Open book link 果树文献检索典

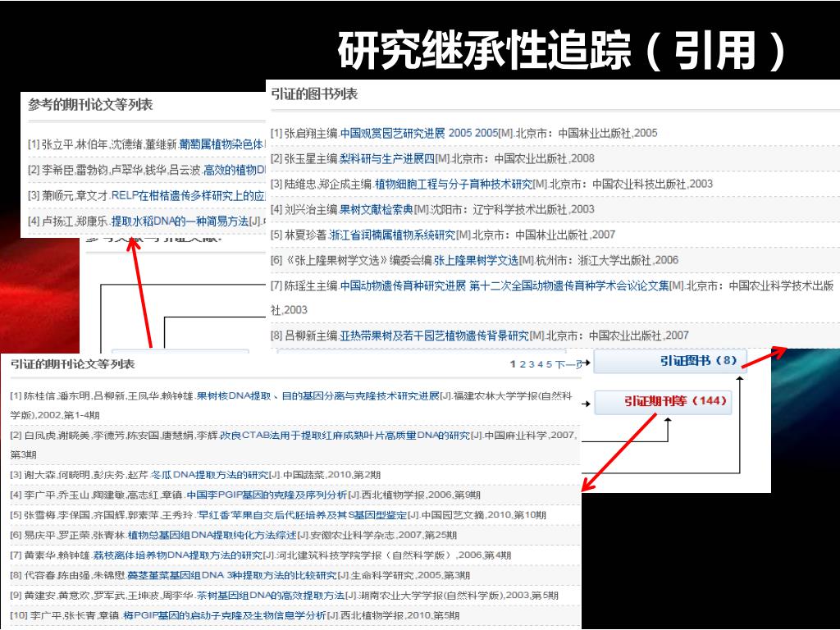pos(376,209)
